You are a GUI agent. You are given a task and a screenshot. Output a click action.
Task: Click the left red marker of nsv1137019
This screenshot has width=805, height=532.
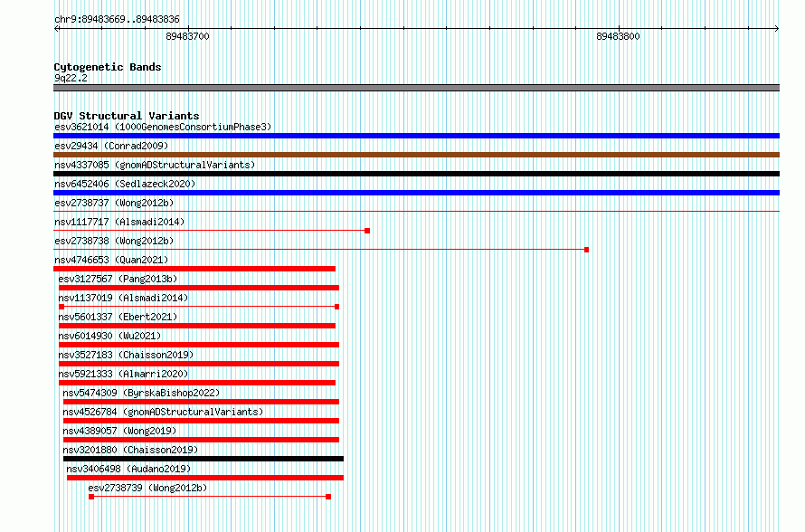coord(62,307)
